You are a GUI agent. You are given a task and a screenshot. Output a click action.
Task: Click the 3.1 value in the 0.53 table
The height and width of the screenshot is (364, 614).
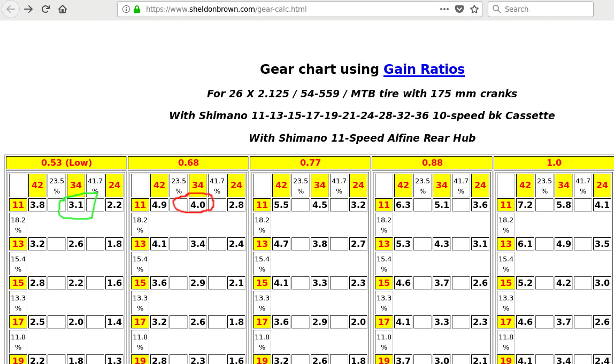[76, 205]
